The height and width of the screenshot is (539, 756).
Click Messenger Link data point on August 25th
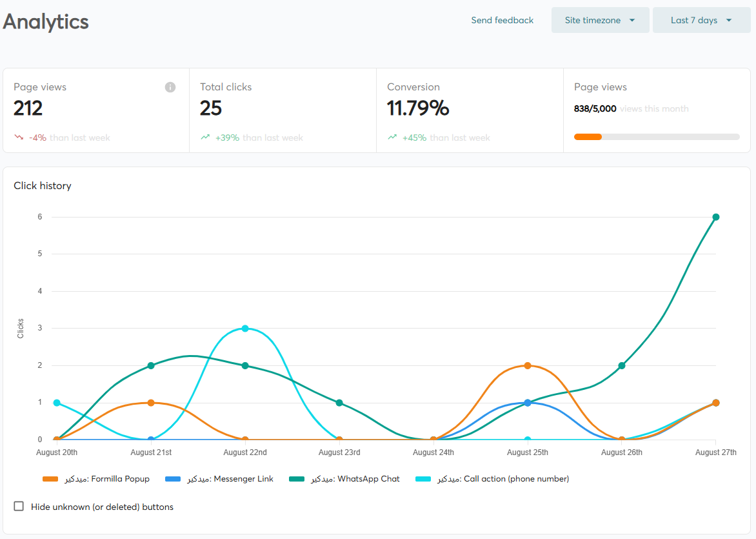528,403
